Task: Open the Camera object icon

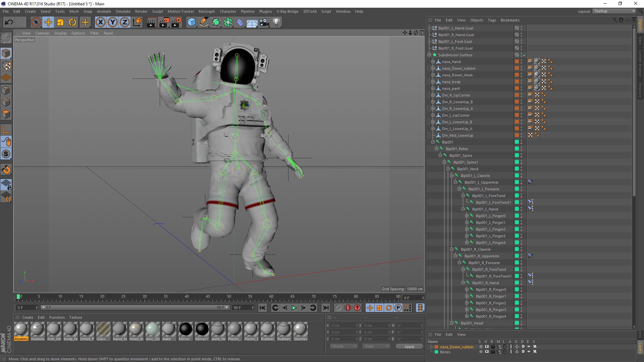Action: (264, 22)
